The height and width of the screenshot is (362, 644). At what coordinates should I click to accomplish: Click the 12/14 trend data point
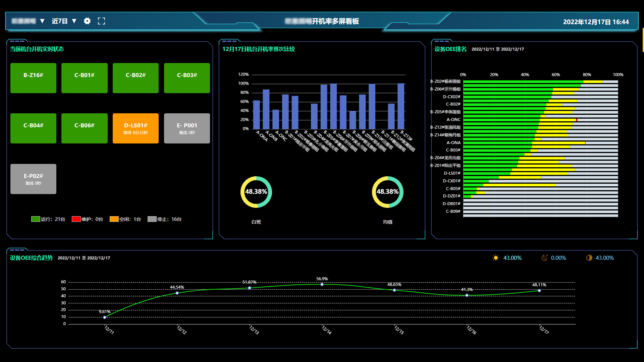pyautogui.click(x=322, y=284)
